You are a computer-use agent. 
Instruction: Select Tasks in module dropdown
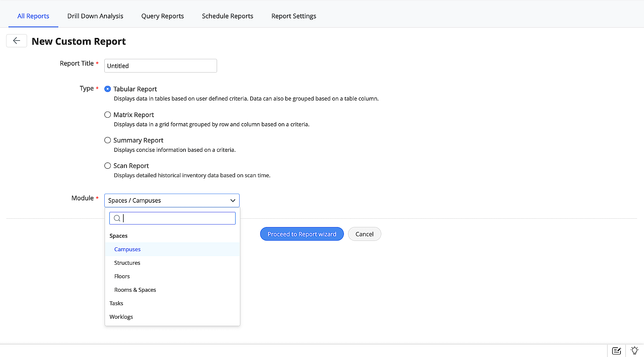[116, 303]
